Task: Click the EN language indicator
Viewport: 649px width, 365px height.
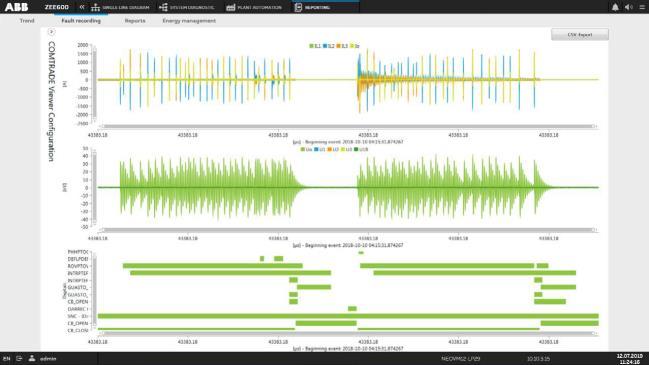Action: tap(6, 359)
